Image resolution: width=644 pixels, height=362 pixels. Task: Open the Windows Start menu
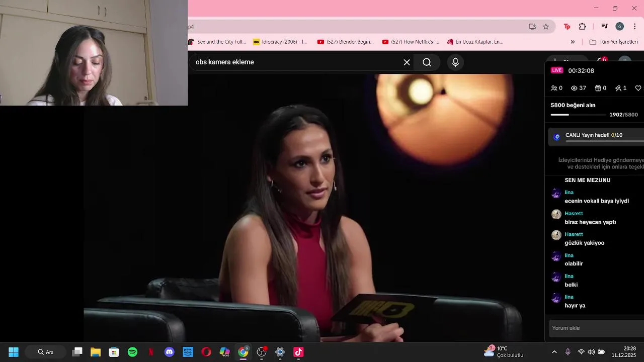point(14,352)
